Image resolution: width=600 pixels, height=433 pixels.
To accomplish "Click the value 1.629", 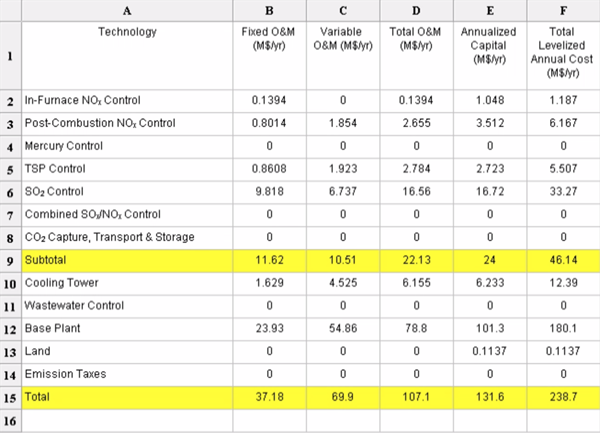I will coord(269,283).
